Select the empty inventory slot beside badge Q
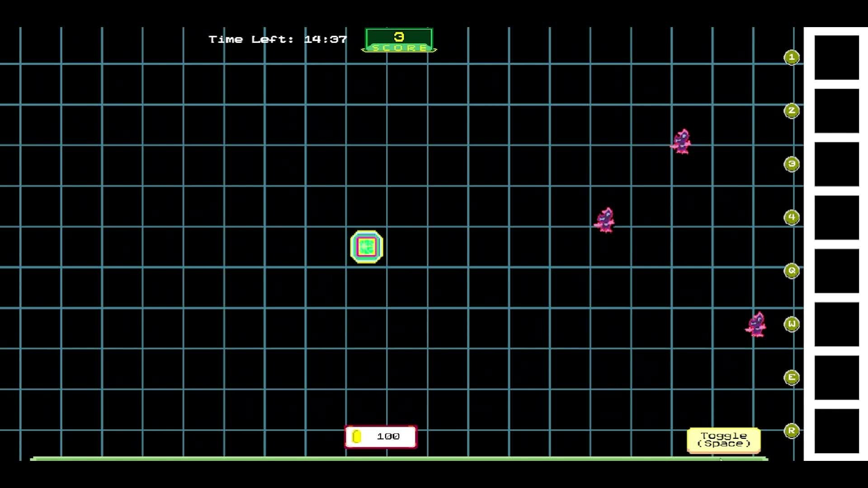This screenshot has height=488, width=868. pos(836,271)
